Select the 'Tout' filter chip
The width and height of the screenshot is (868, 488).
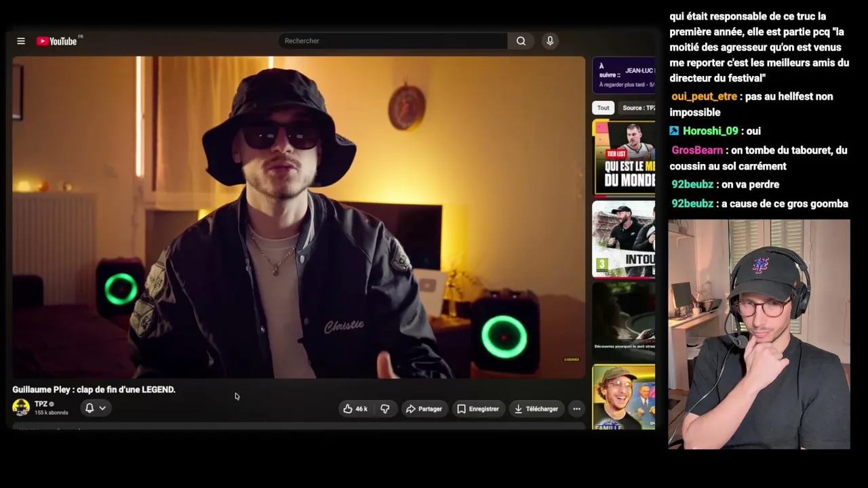(x=603, y=108)
